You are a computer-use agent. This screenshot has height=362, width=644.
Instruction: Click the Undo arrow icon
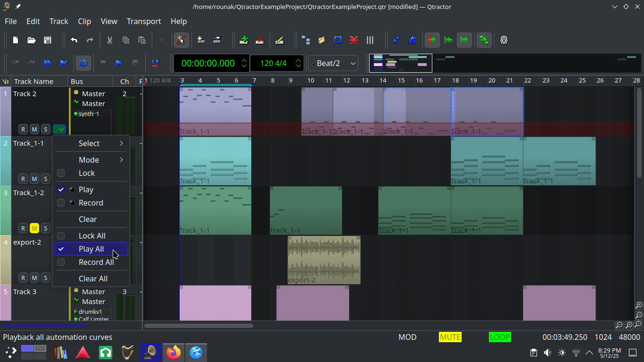click(74, 40)
